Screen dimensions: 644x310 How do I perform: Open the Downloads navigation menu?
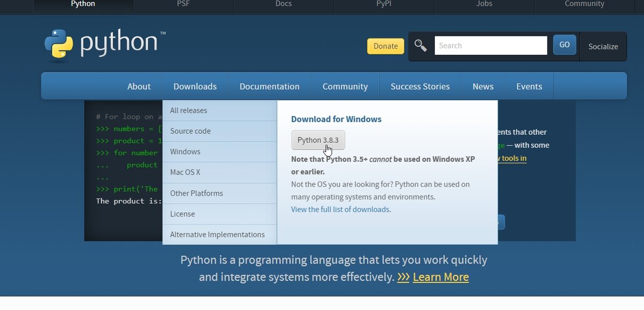tap(195, 86)
